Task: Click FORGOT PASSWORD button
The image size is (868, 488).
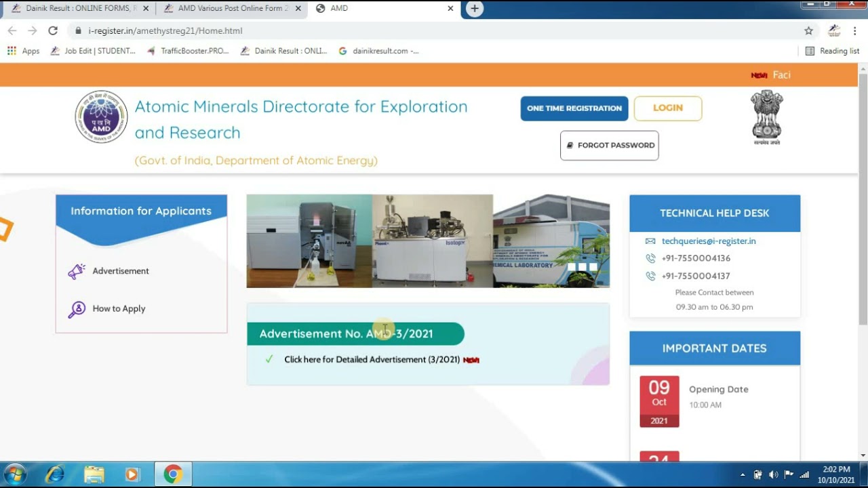Action: tap(610, 146)
